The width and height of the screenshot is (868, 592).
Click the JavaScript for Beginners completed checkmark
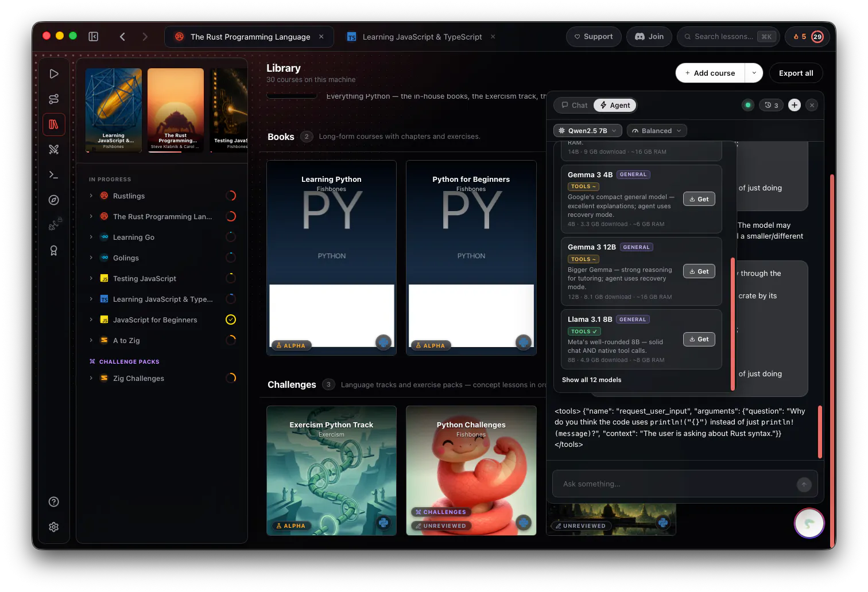click(x=231, y=320)
